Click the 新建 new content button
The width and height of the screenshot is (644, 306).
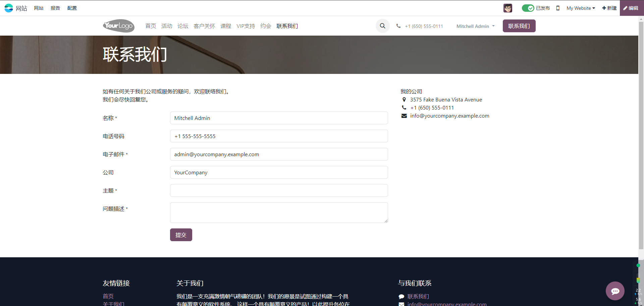(609, 8)
